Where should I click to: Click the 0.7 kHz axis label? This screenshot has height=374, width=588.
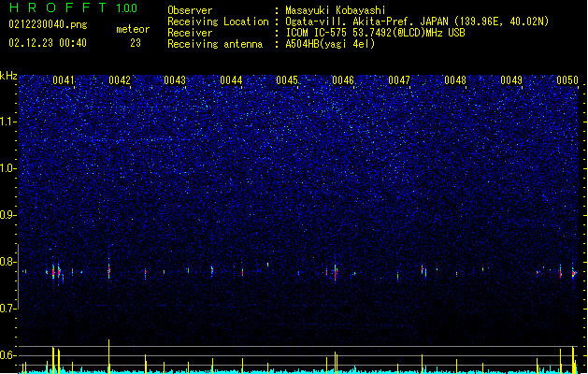point(7,309)
